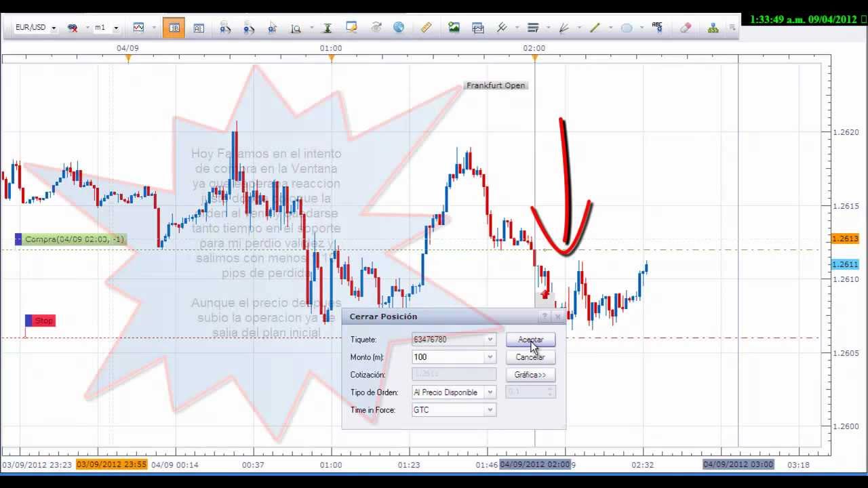868x488 pixels.
Task: Click the green vertical scale icon
Action: (328, 28)
